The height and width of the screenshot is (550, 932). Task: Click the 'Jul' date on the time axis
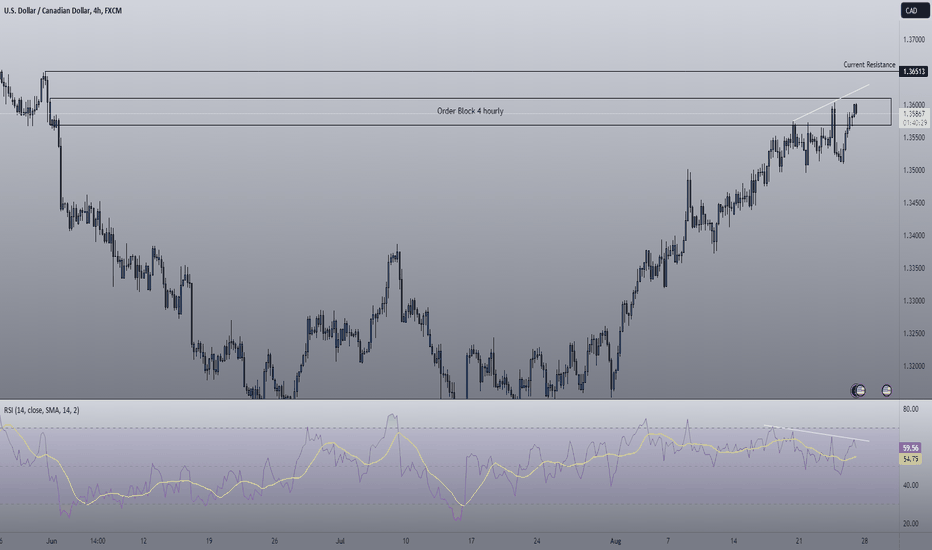[340, 541]
